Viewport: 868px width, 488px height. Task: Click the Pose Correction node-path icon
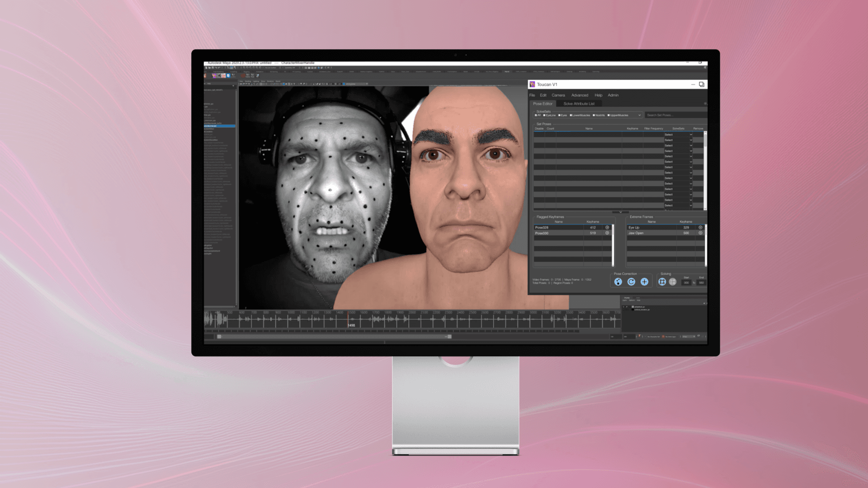pyautogui.click(x=618, y=282)
